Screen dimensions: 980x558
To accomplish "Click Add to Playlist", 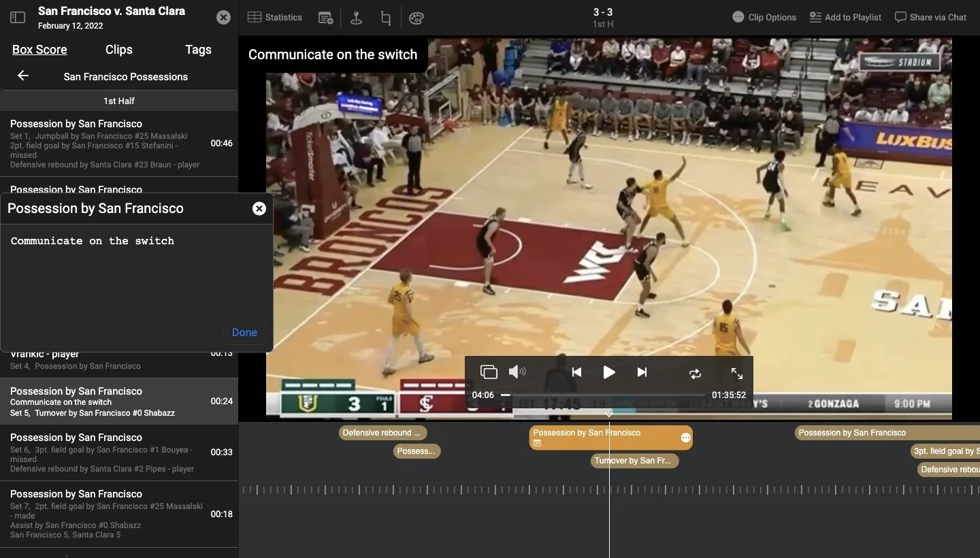I will point(845,18).
